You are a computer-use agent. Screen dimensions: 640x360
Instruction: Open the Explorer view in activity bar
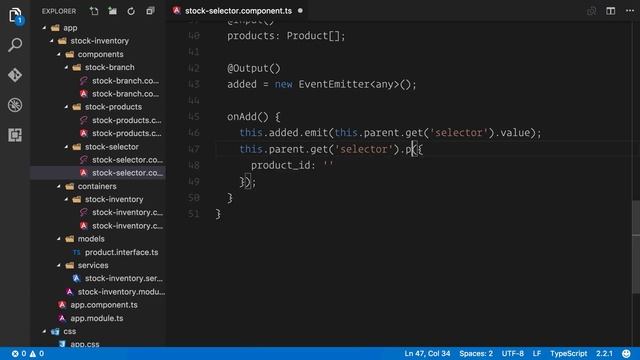point(15,16)
